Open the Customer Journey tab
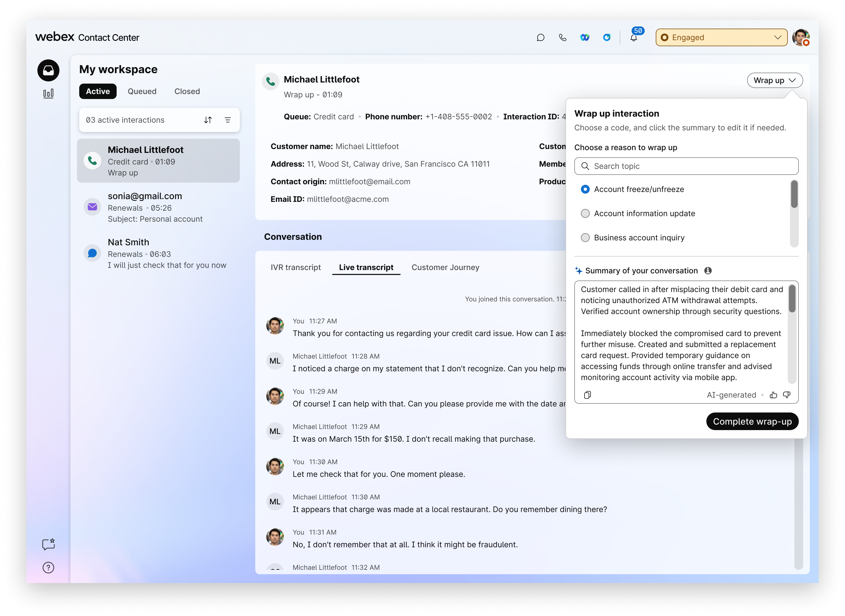 point(445,267)
